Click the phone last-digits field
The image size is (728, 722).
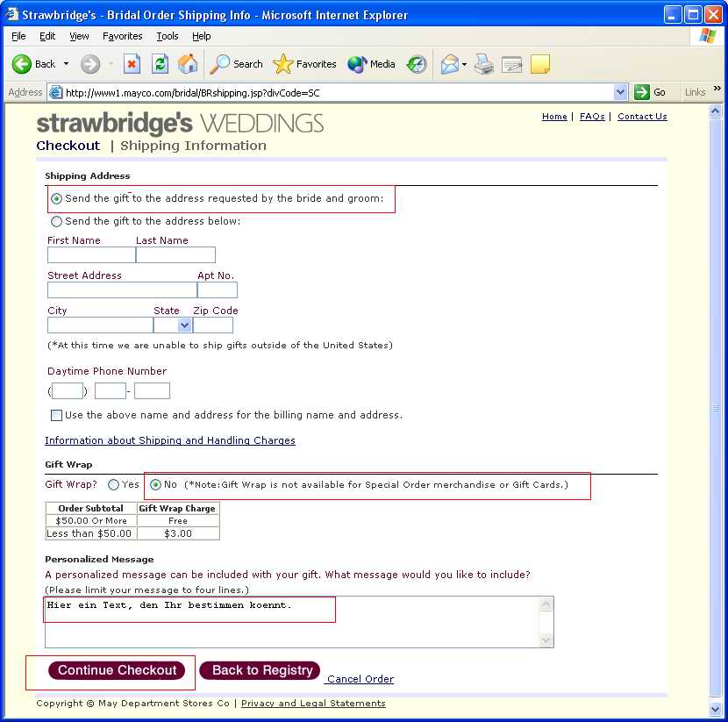pos(152,391)
